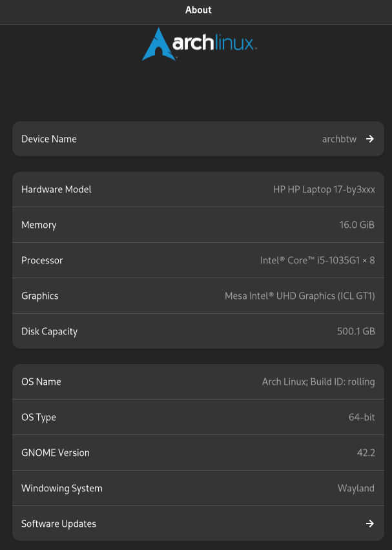Click the HP Laptop model label
This screenshot has width=392, height=550.
click(x=324, y=189)
